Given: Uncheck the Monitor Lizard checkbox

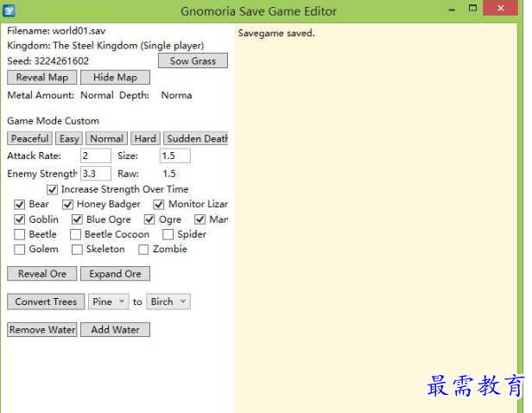Looking at the screenshot, I should tap(159, 204).
